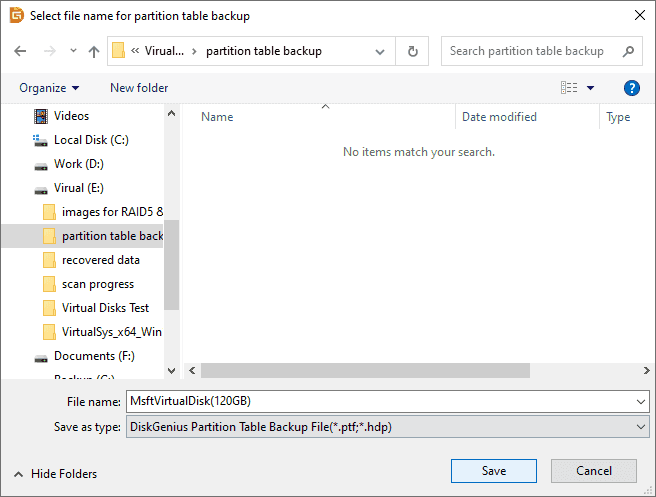
Task: Select Local Disk (C:) in sidebar
Action: click(91, 140)
